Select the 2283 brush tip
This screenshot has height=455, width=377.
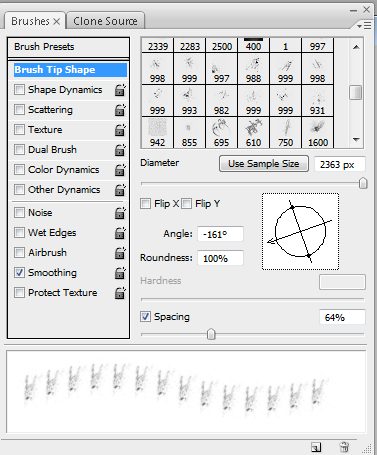pos(189,45)
